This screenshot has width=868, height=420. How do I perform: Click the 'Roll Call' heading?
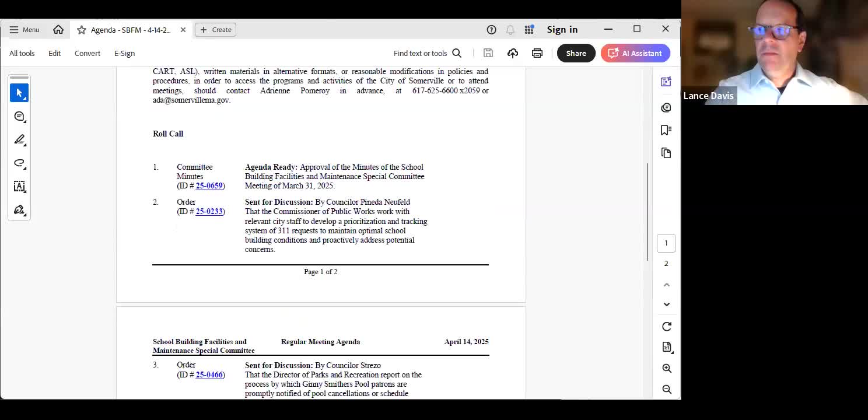pyautogui.click(x=168, y=134)
